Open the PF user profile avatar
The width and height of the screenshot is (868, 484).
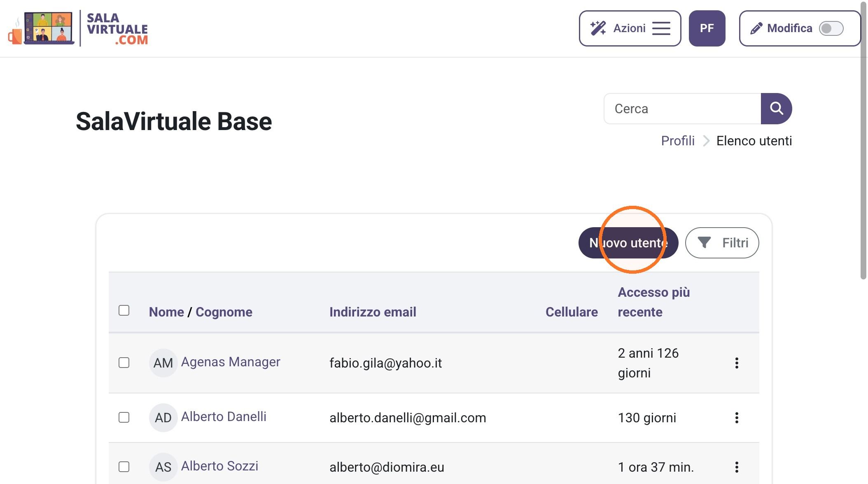(x=707, y=28)
